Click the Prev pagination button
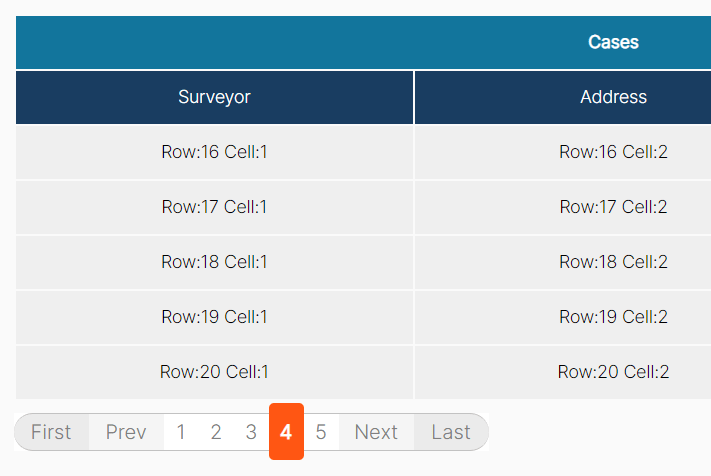The width and height of the screenshot is (711, 476). (x=126, y=432)
